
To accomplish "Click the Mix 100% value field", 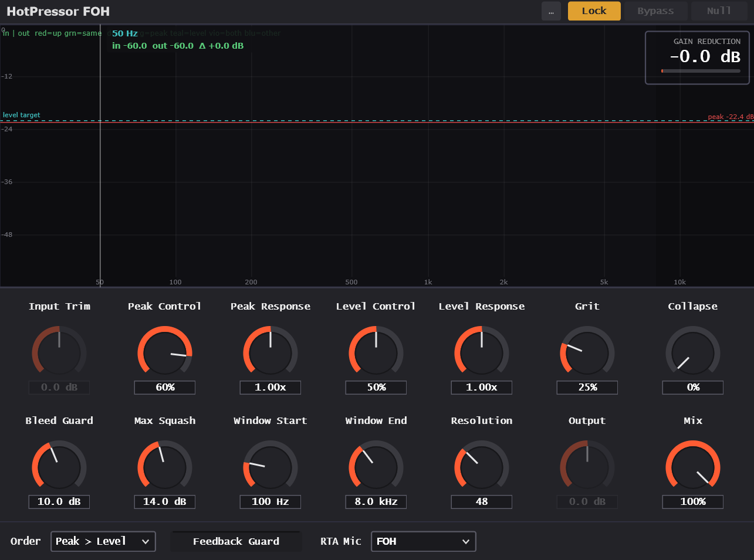I will pos(693,501).
